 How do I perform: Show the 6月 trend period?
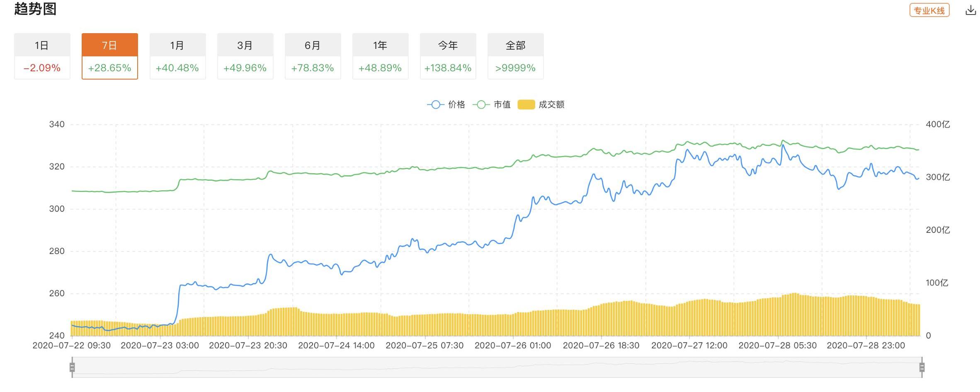[x=313, y=56]
